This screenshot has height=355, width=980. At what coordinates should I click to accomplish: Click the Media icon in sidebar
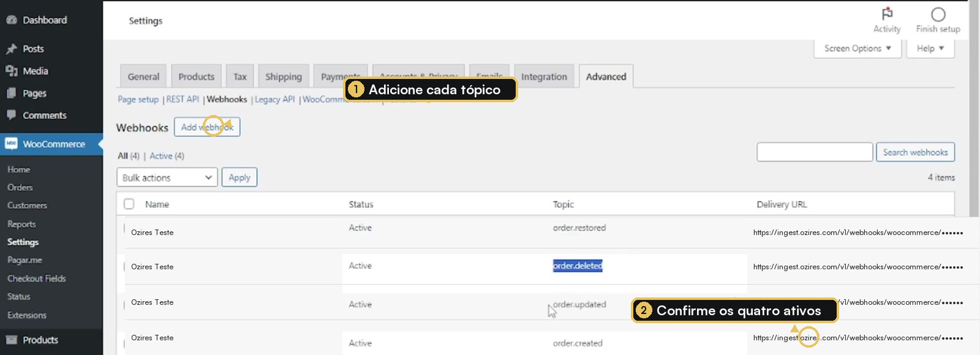click(11, 71)
